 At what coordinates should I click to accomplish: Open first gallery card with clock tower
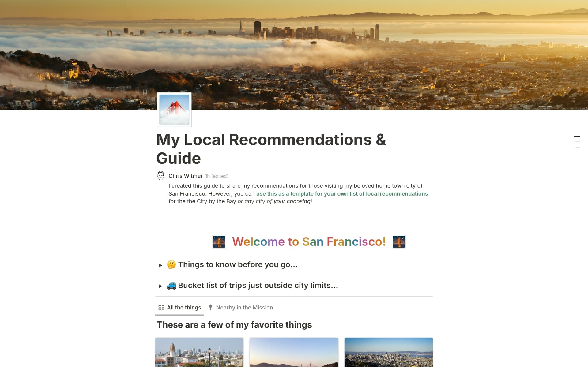coord(199,352)
